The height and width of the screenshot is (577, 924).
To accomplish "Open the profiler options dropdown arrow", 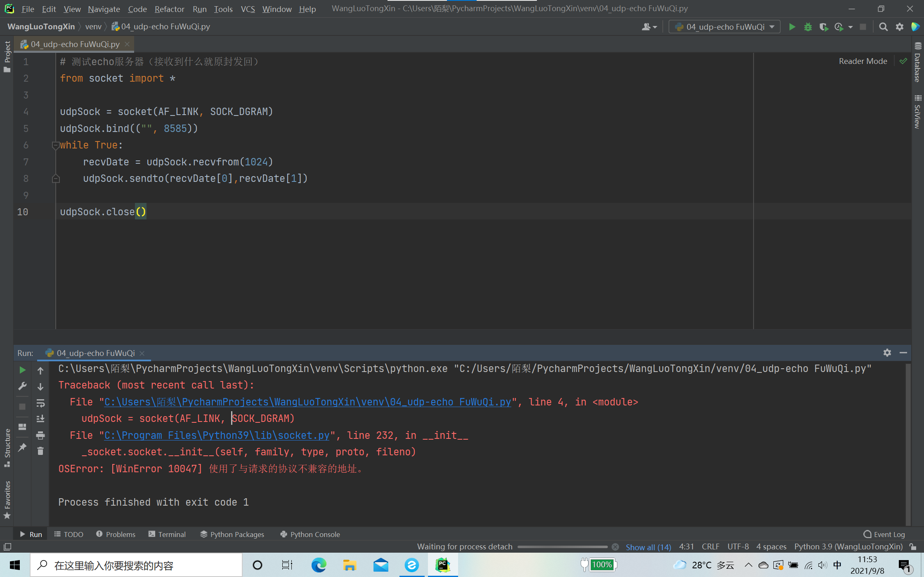I will coord(851,27).
